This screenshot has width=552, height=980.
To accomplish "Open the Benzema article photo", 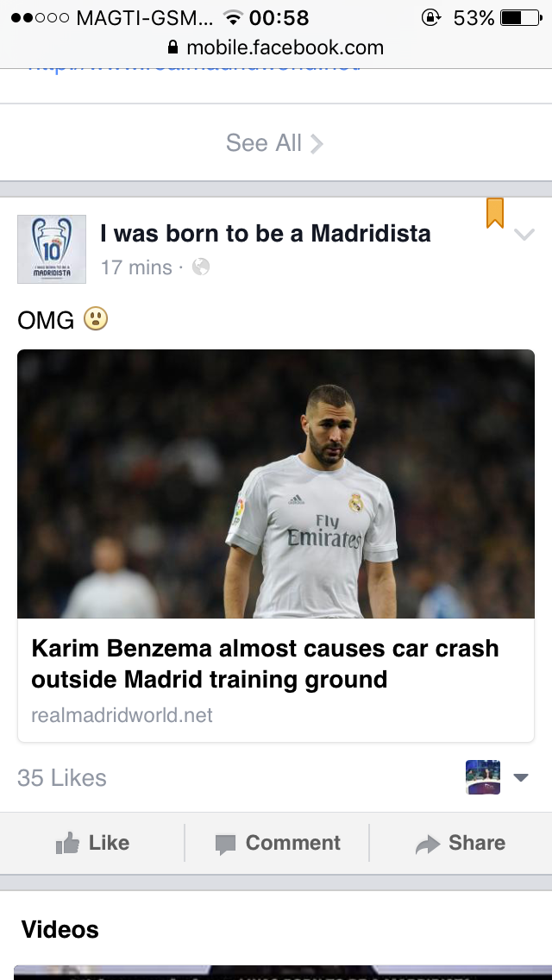I will click(x=276, y=483).
